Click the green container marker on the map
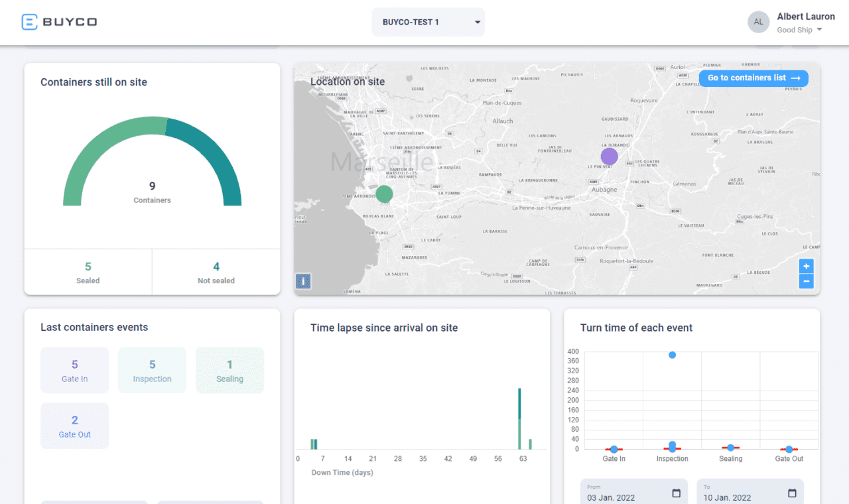 tap(385, 194)
